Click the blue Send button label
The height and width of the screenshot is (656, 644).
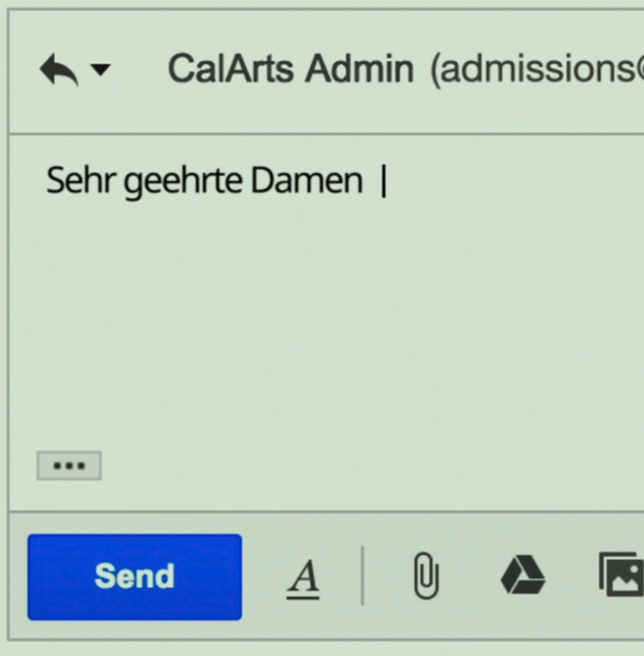click(134, 577)
